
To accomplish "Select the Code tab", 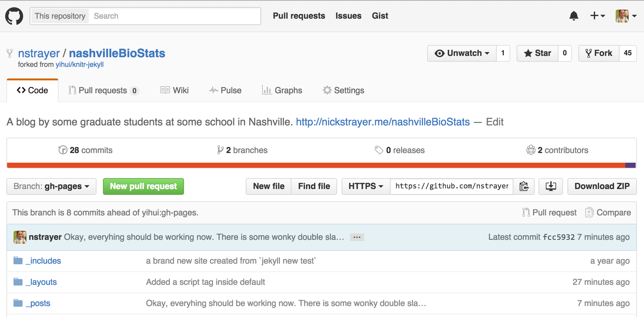I will coord(32,90).
